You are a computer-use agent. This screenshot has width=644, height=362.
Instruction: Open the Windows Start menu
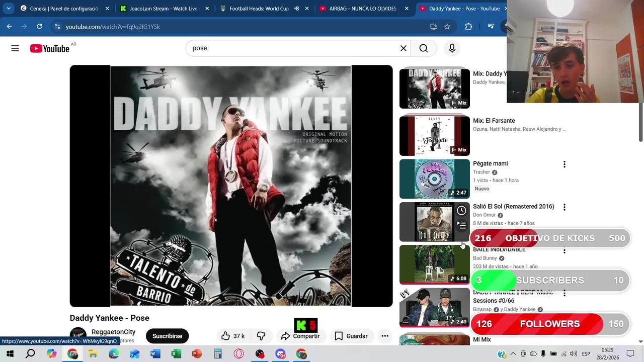(x=10, y=354)
